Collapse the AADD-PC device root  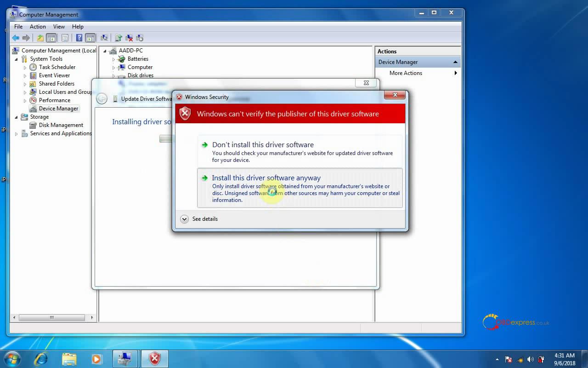click(x=105, y=51)
